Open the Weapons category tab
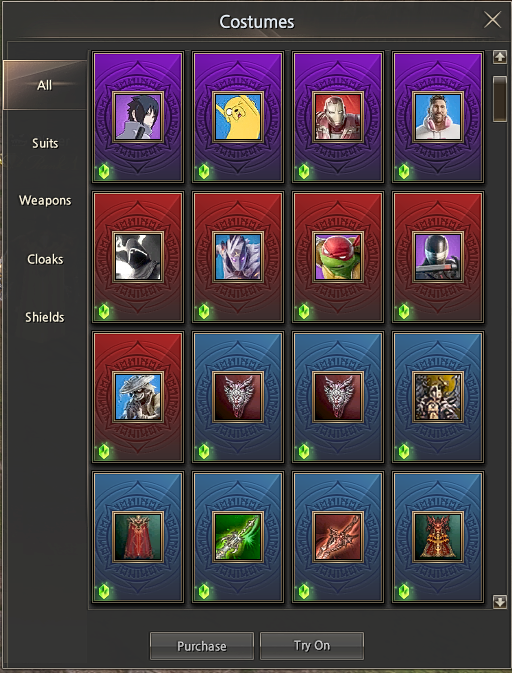The height and width of the screenshot is (673, 512). coord(45,200)
